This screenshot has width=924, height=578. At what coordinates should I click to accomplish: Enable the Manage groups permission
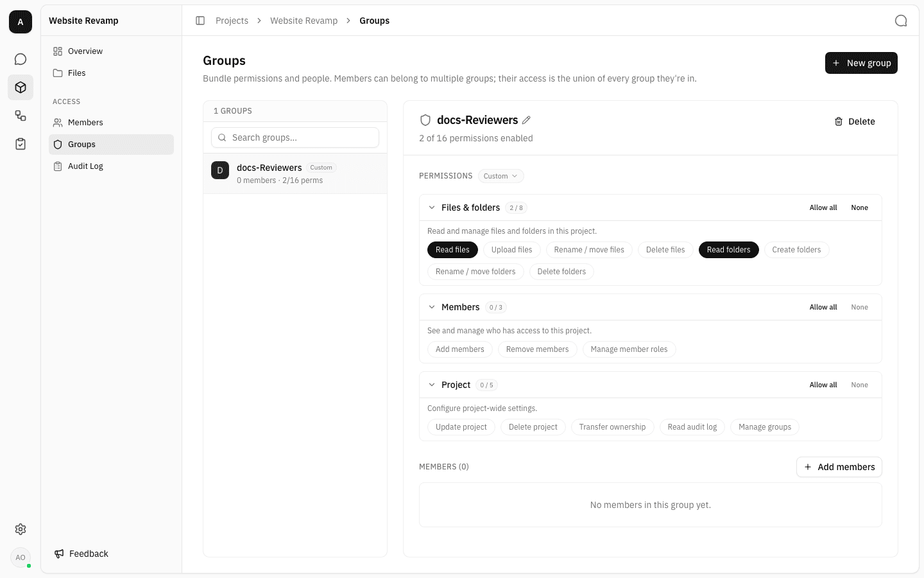(765, 427)
